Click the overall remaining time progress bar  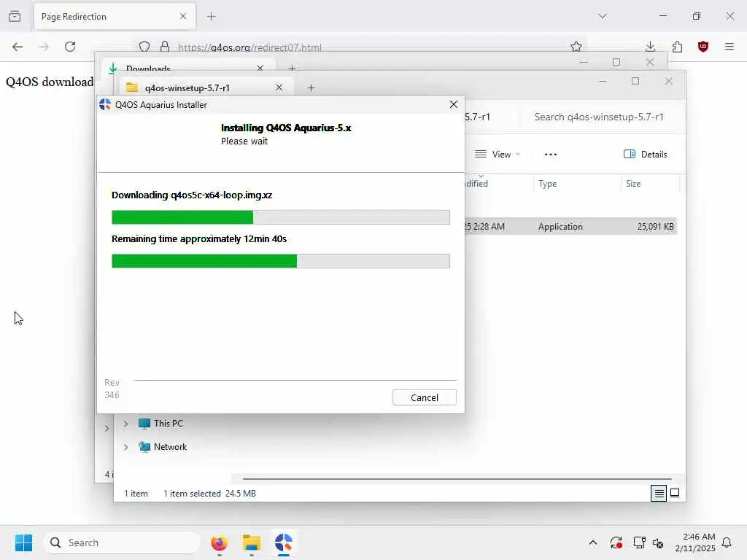[281, 261]
